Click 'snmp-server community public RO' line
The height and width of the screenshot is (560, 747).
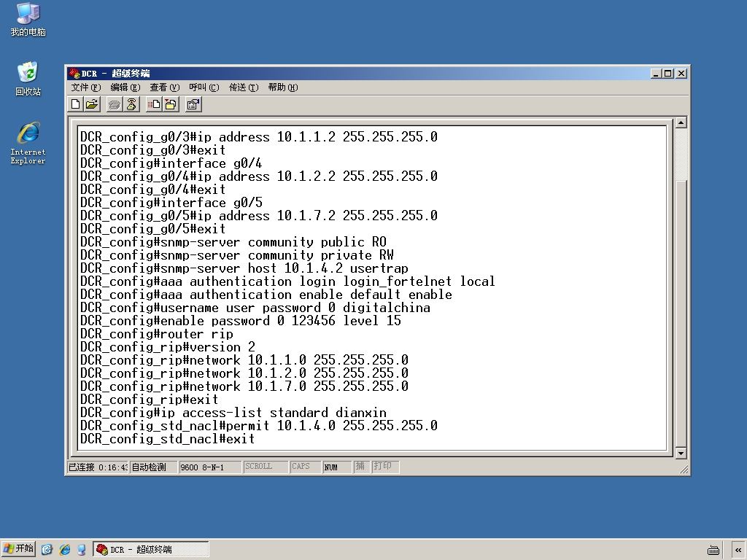[x=233, y=242]
